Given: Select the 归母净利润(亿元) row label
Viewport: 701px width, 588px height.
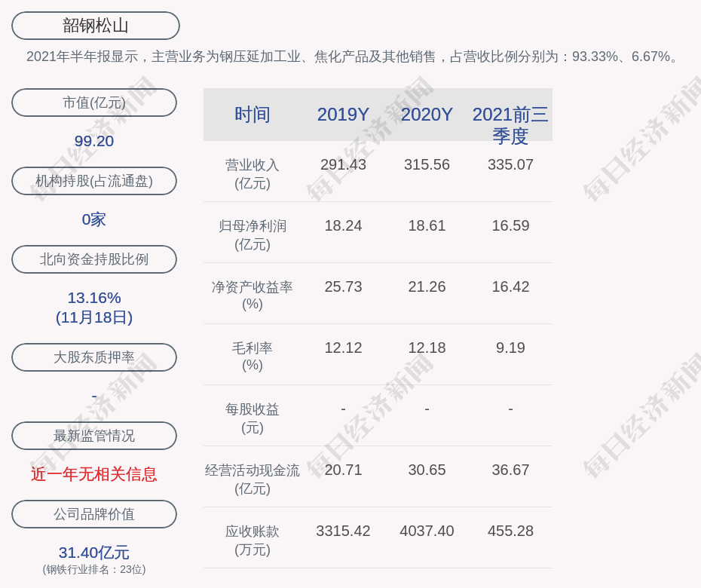Looking at the screenshot, I should click(x=253, y=235).
